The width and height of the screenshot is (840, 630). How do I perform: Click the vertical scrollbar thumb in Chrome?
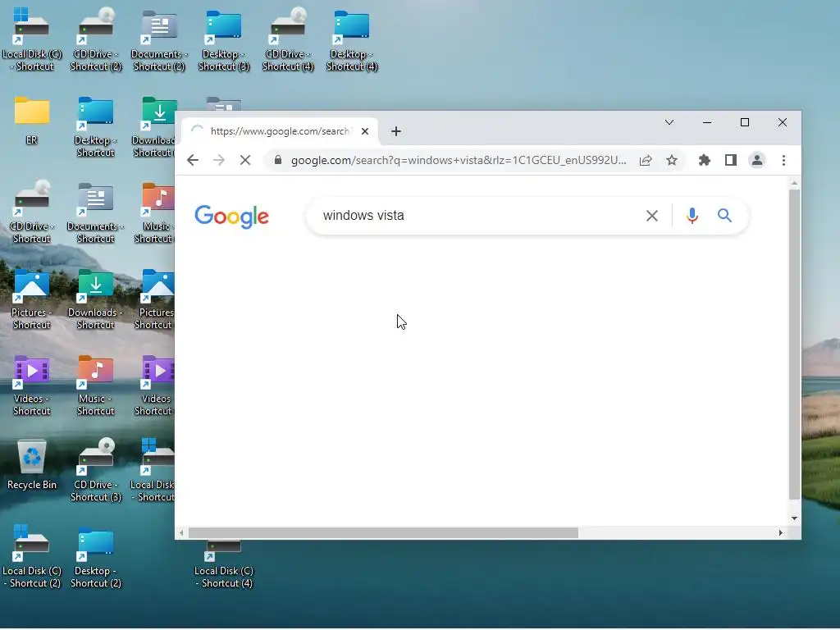(x=794, y=344)
